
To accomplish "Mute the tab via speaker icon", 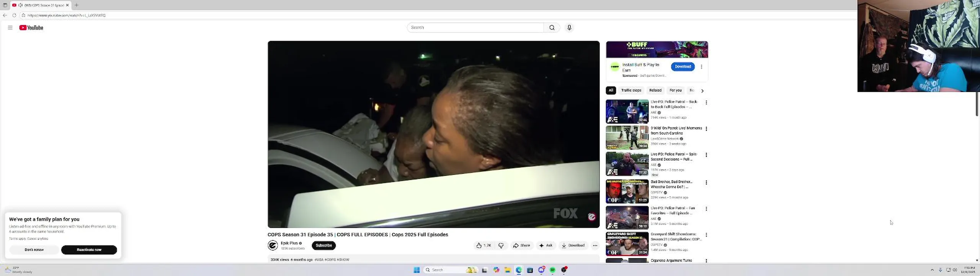I will point(20,5).
